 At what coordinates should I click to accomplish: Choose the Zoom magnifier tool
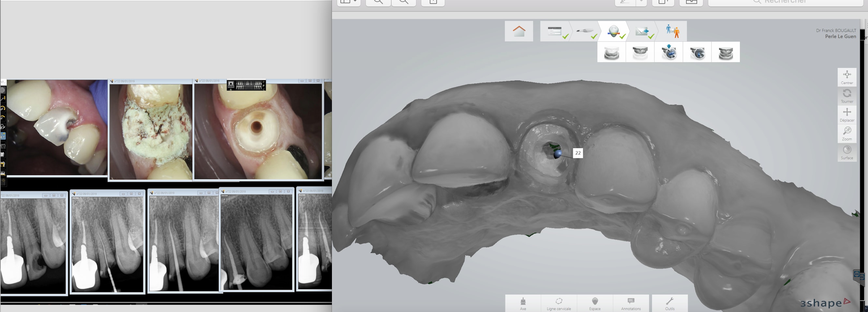[x=847, y=134]
